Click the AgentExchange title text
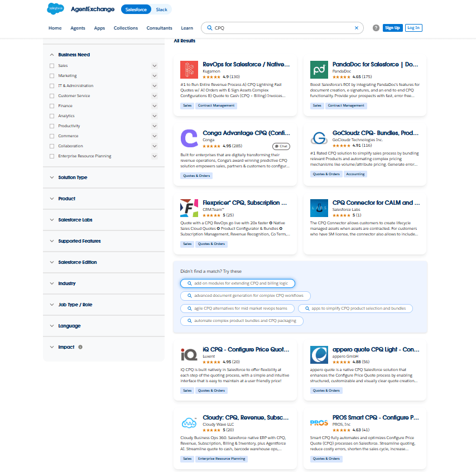476x472 pixels. tap(93, 9)
